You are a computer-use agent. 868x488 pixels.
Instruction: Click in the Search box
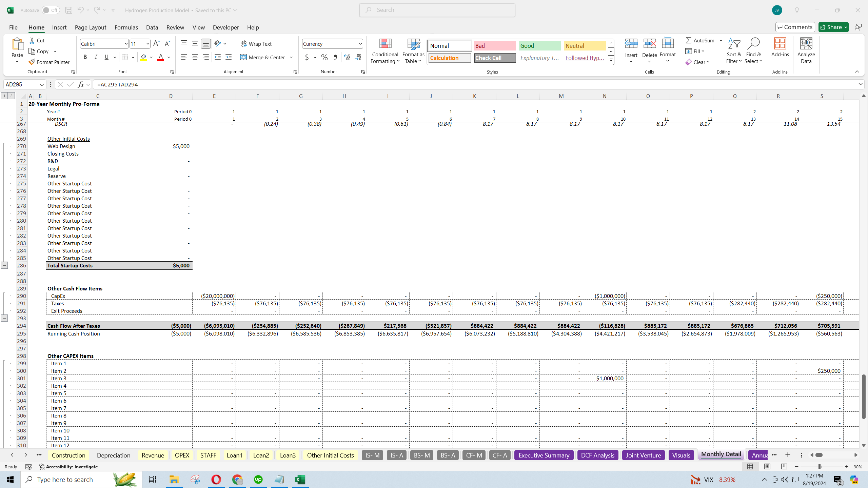[x=437, y=10]
